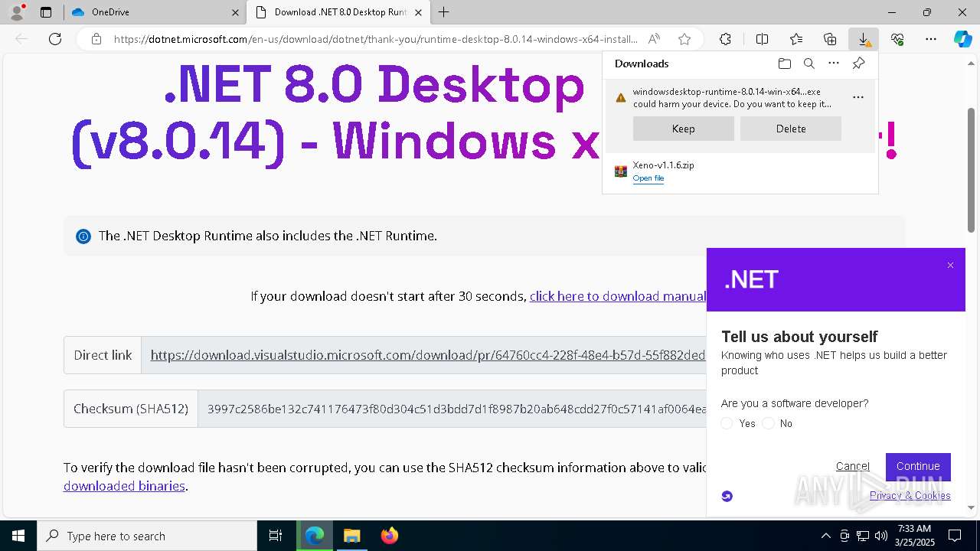Follow the downloaded binaries link
This screenshot has width=980, height=551.
[x=124, y=486]
